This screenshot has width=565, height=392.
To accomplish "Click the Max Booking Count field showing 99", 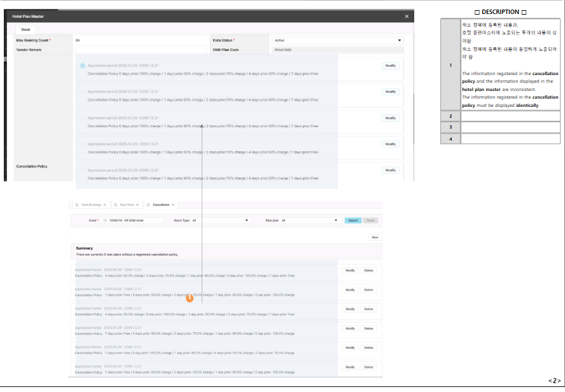I will tap(141, 40).
